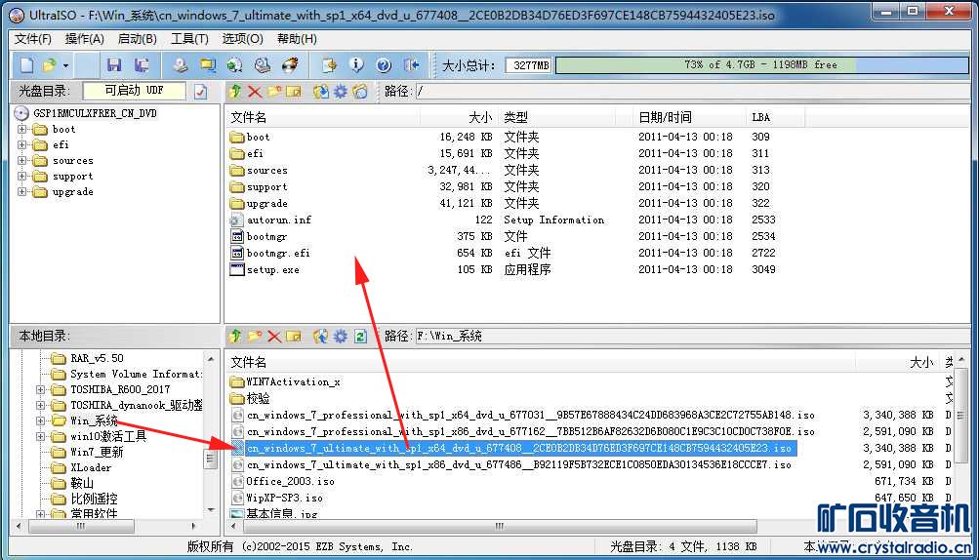The width and height of the screenshot is (979, 560).
Task: Click gear Properties icon in disc pane toolbar
Action: coord(341,92)
